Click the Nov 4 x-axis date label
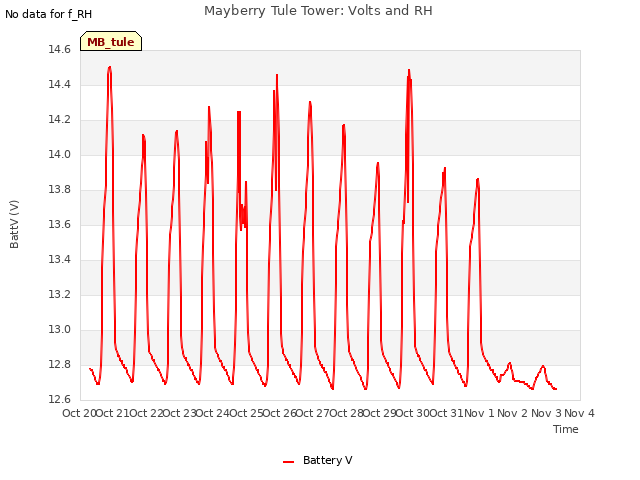Screen dimensions: 640x480 pyautogui.click(x=579, y=413)
